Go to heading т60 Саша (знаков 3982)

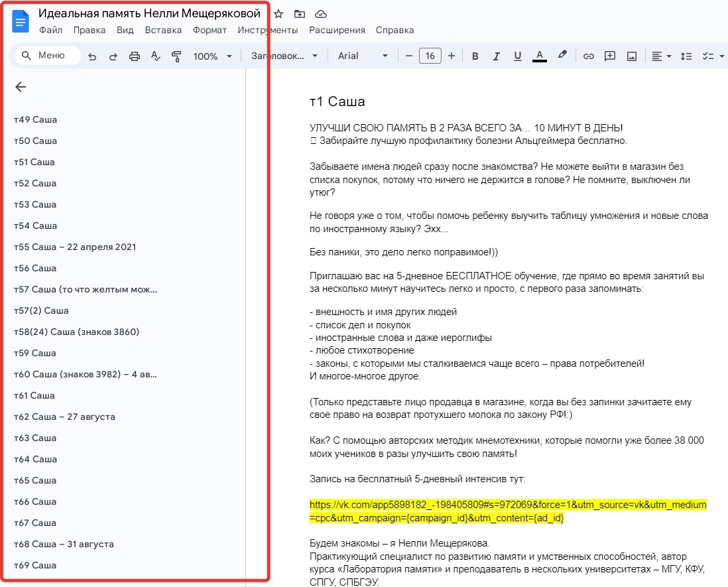(86, 374)
